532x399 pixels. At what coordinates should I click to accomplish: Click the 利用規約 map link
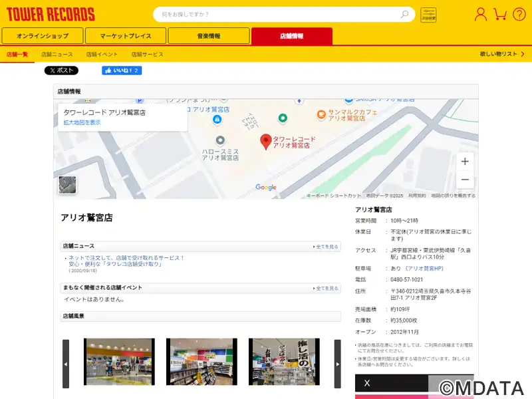pyautogui.click(x=417, y=196)
